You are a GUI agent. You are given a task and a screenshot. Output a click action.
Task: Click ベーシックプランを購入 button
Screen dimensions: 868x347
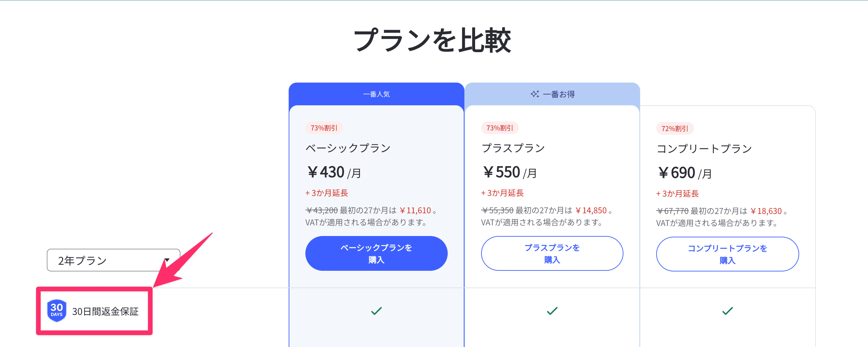[x=377, y=253]
